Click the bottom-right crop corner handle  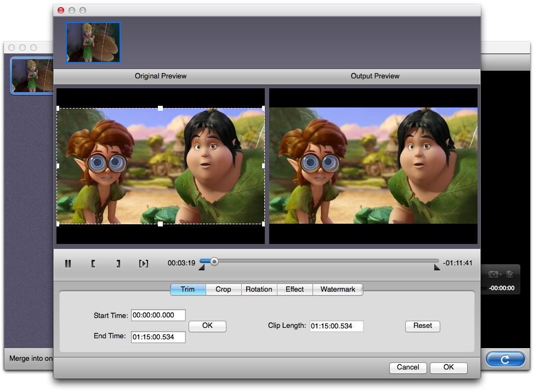click(263, 224)
